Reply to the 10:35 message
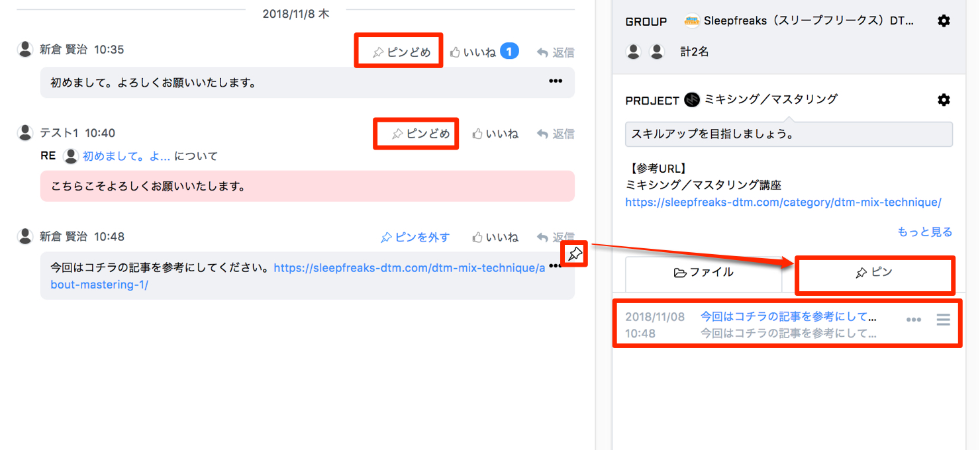This screenshot has width=980, height=450. [x=556, y=52]
